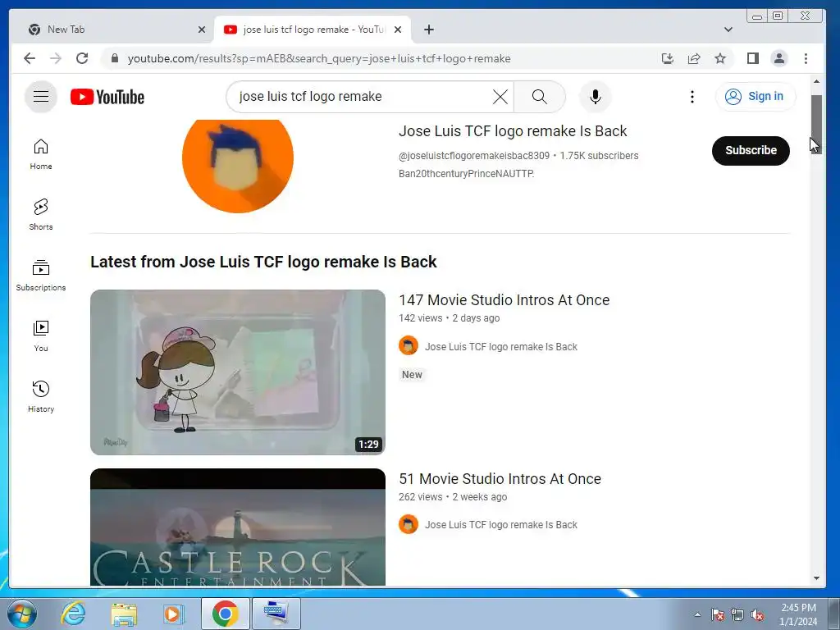840x630 pixels.
Task: Go to Home in the sidebar
Action: tap(41, 154)
